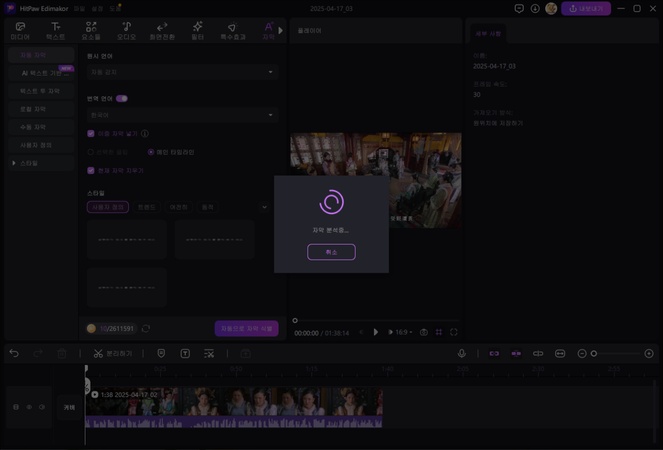Click the feedback message icon in the title bar
Image resolution: width=663 pixels, height=450 pixels.
[519, 8]
